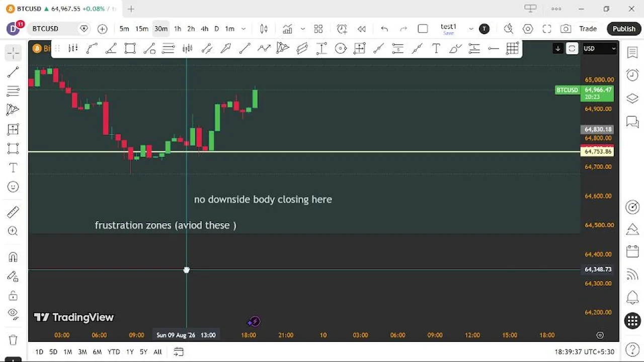Open the emoji icons tool
This screenshot has height=362, width=644.
pyautogui.click(x=13, y=187)
